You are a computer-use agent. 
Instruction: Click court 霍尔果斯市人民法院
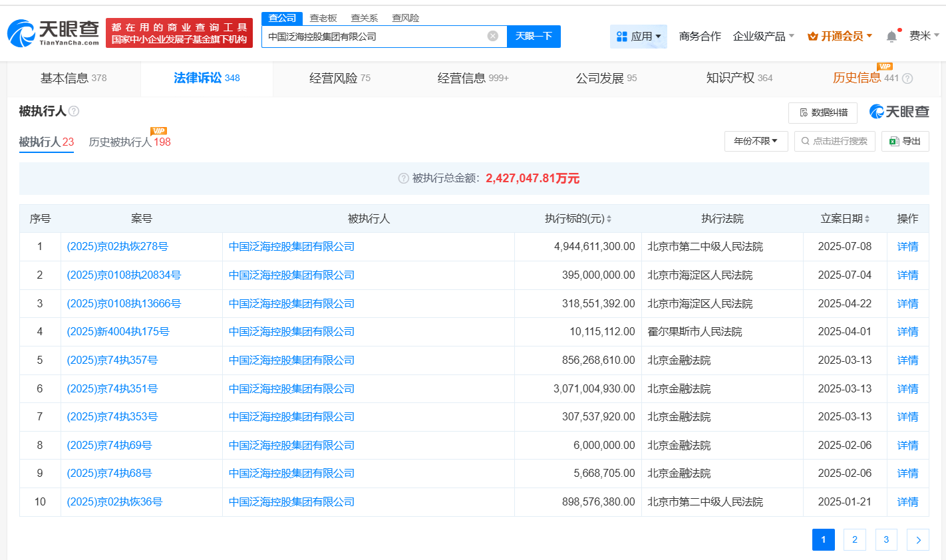click(695, 332)
